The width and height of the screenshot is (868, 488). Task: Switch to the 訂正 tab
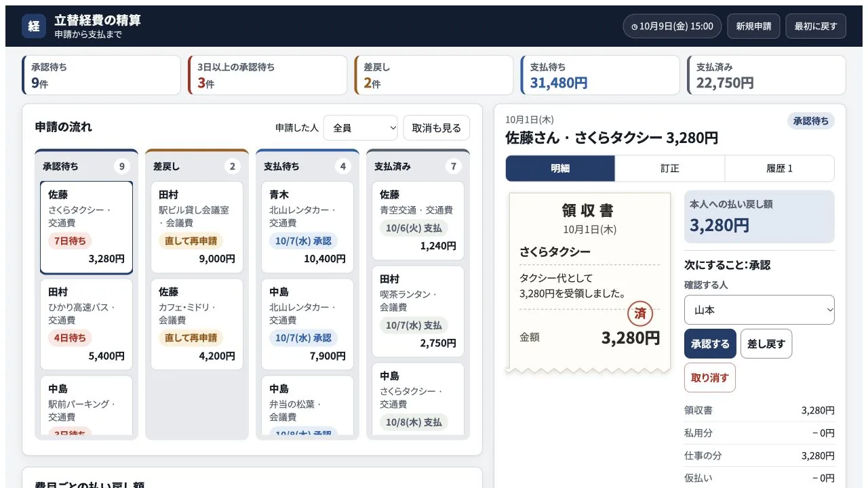[670, 169]
